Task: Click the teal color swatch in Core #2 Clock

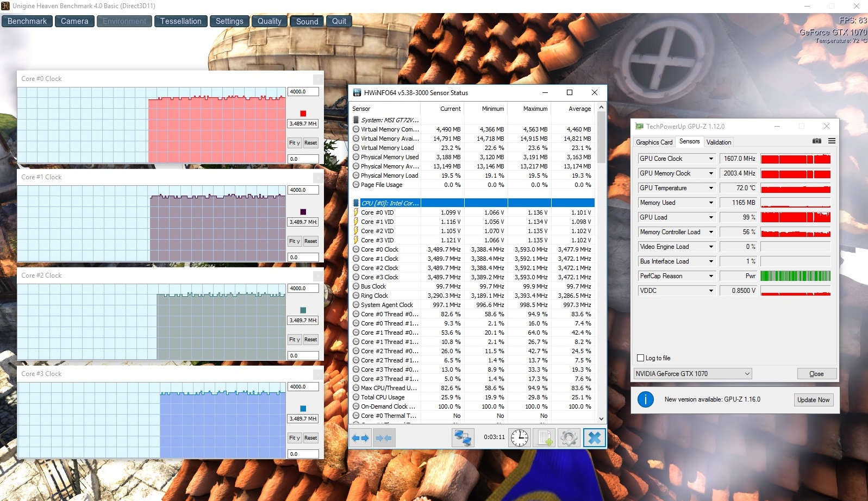Action: click(303, 310)
